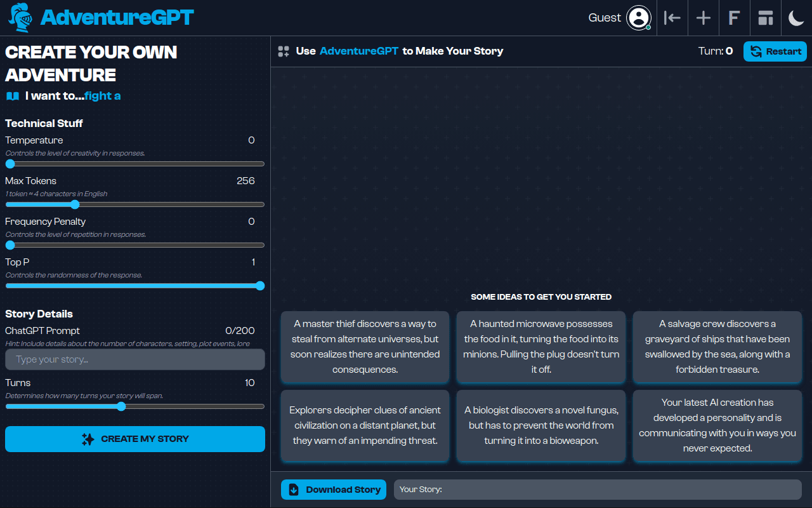
Task: Click the Max Tokens slider handle
Action: (75, 204)
